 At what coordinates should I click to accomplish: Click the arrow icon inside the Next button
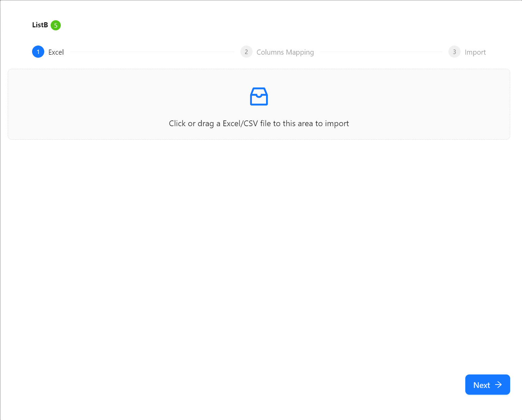(498, 385)
